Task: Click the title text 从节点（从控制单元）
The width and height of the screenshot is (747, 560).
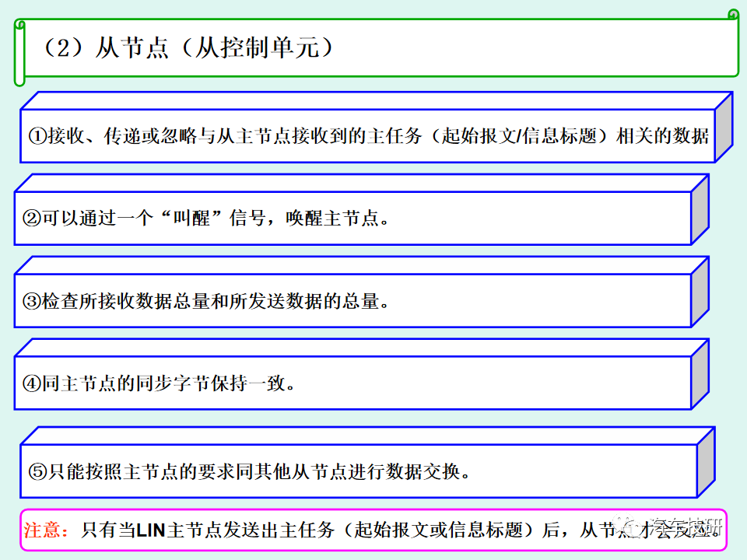Action: click(x=187, y=47)
